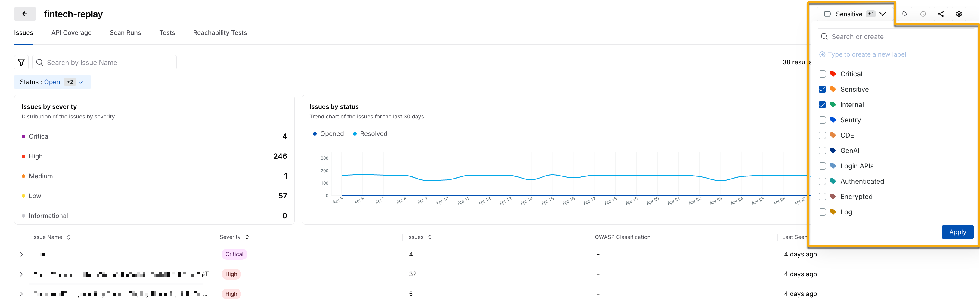Check the CDE label checkbox
Screen dimensions: 980x306
[822, 135]
